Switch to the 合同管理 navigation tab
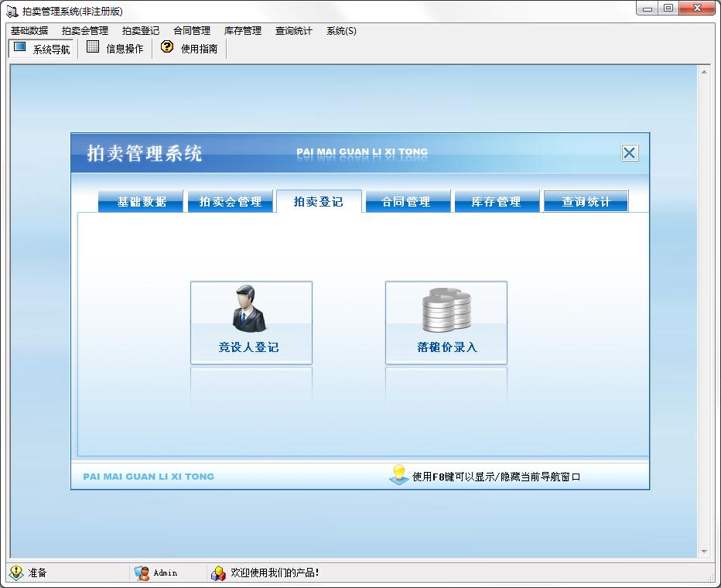 (408, 201)
